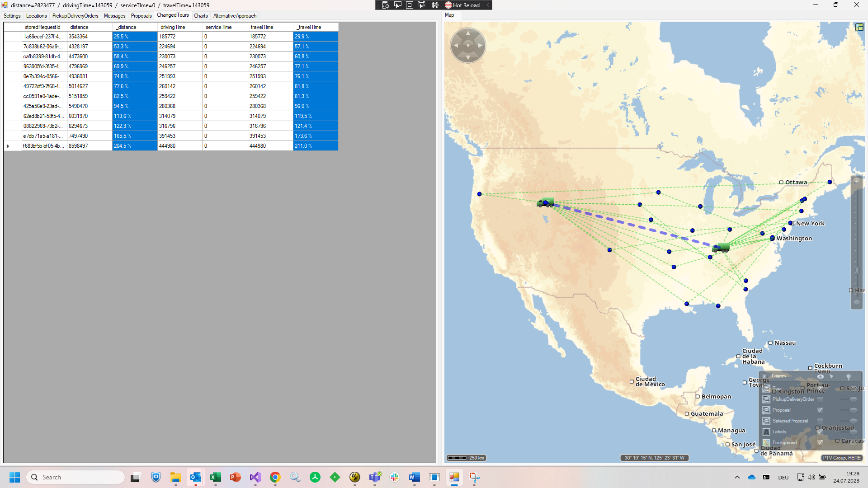Image resolution: width=868 pixels, height=488 pixels.
Task: Show hidden system tray icons
Action: [737, 477]
